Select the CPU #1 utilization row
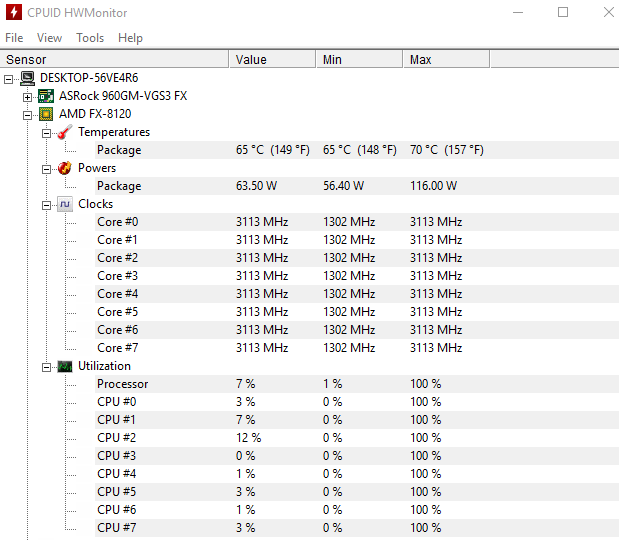 point(357,420)
